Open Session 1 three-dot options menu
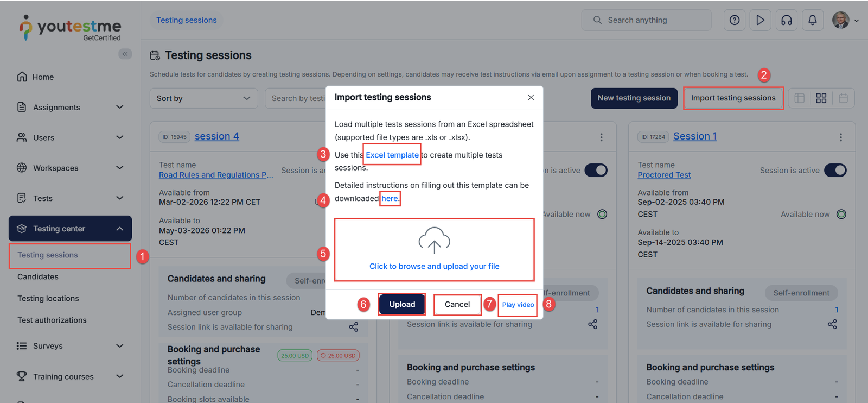 [840, 137]
